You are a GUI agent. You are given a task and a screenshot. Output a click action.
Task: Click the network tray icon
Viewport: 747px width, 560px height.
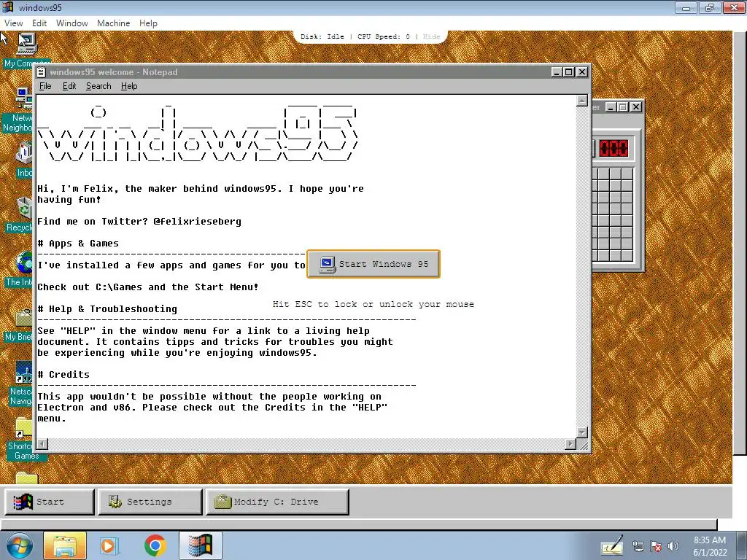pos(638,546)
